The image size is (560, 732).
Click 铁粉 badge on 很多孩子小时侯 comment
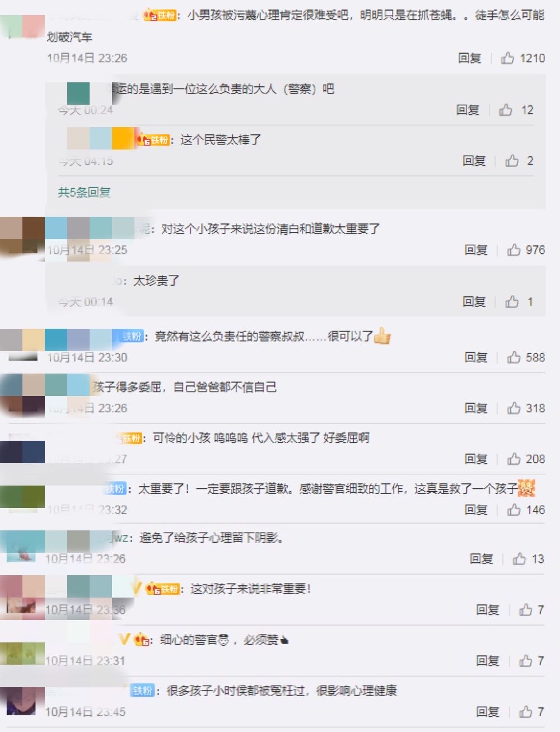pyautogui.click(x=143, y=691)
